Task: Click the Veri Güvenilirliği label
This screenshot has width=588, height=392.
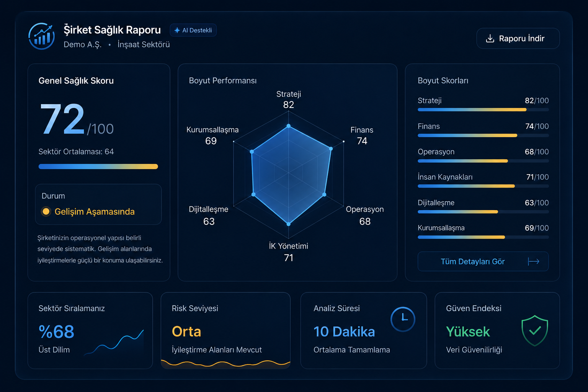Action: point(474,350)
